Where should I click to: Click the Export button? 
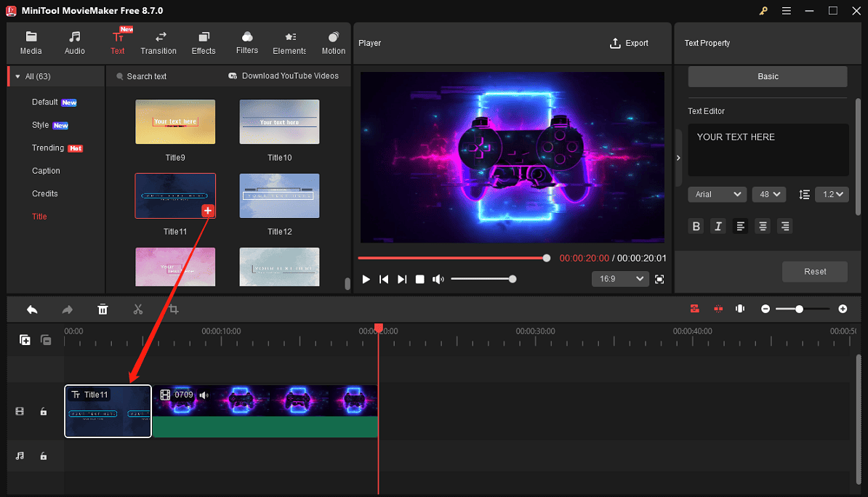(x=629, y=43)
